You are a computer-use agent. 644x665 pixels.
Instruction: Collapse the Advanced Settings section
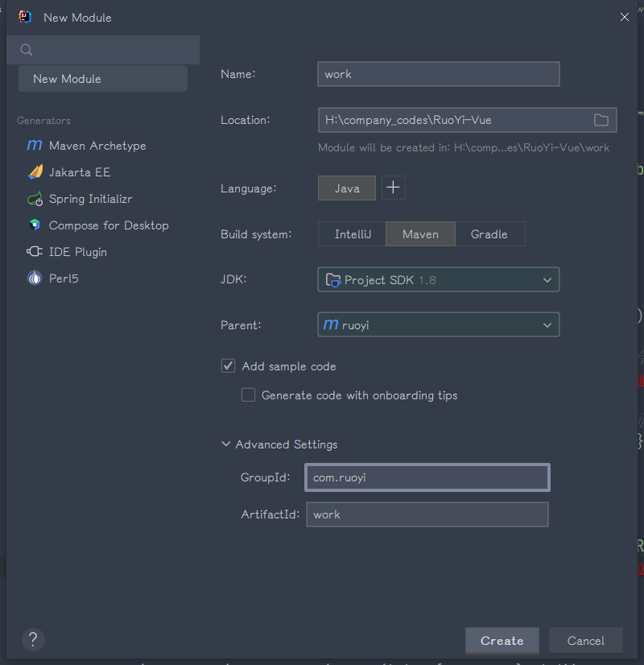[226, 444]
